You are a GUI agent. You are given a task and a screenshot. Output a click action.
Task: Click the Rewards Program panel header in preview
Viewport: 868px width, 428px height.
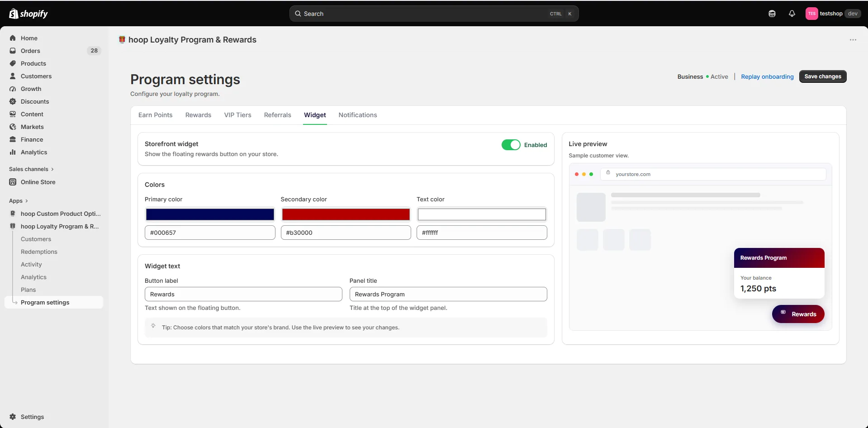coord(779,258)
